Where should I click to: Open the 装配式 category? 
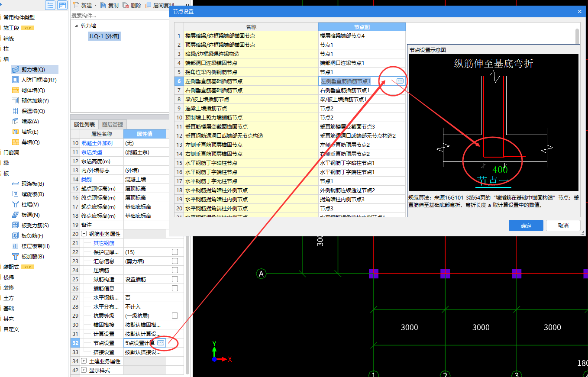[x=11, y=267]
